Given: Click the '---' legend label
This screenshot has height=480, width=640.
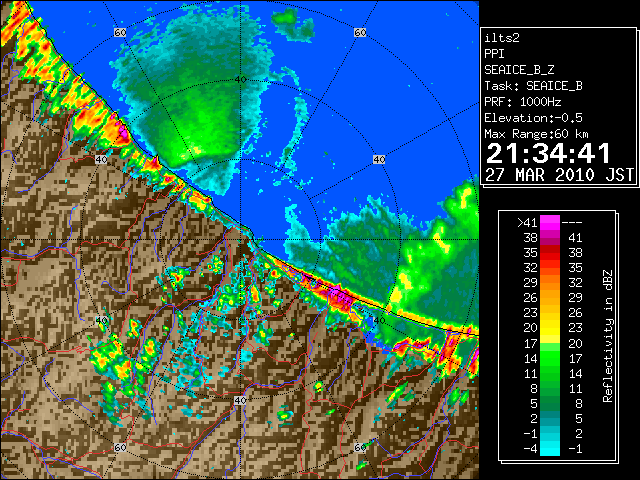Looking at the screenshot, I should [572, 222].
